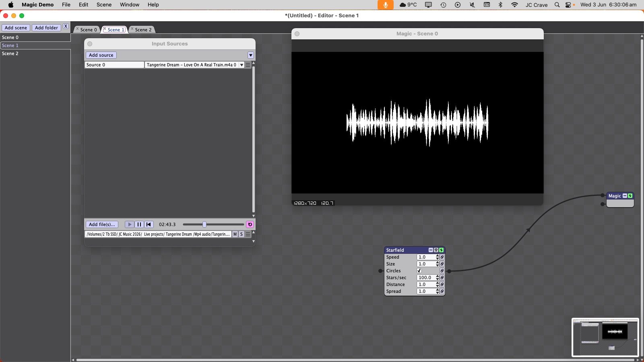Switch to the Scene 2 tab
644x362 pixels.
click(143, 30)
